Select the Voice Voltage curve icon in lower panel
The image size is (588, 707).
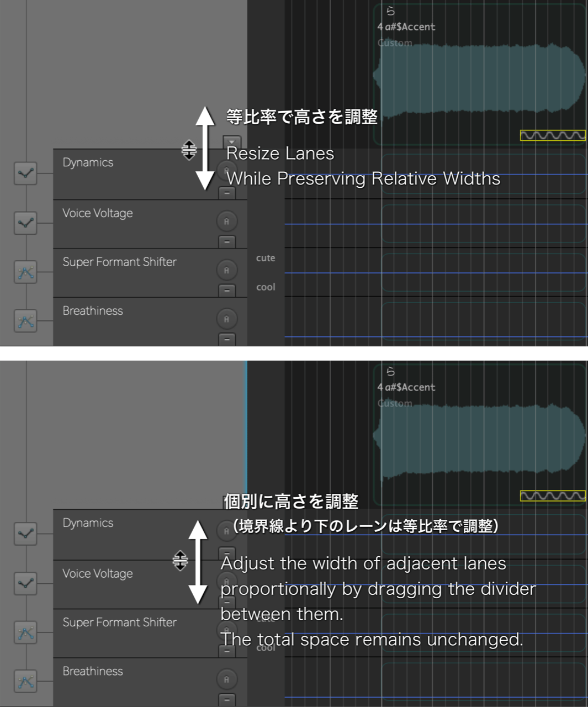[x=25, y=583]
